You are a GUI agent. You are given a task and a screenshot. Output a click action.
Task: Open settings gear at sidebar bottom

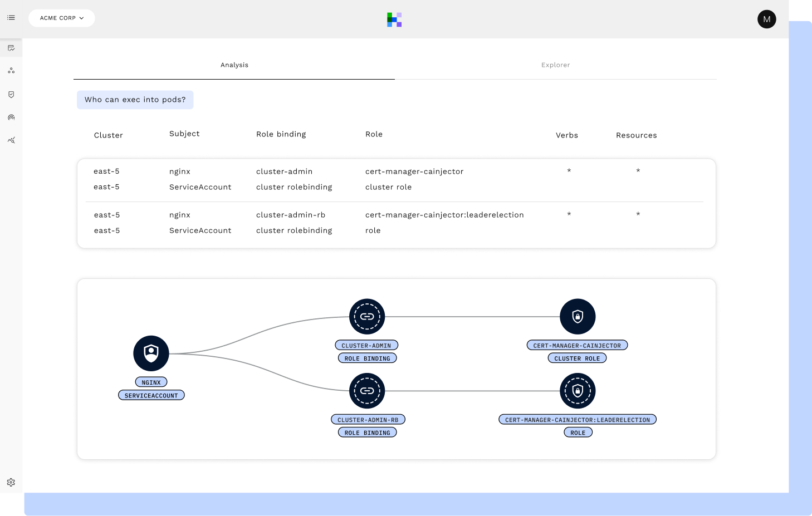click(x=11, y=483)
